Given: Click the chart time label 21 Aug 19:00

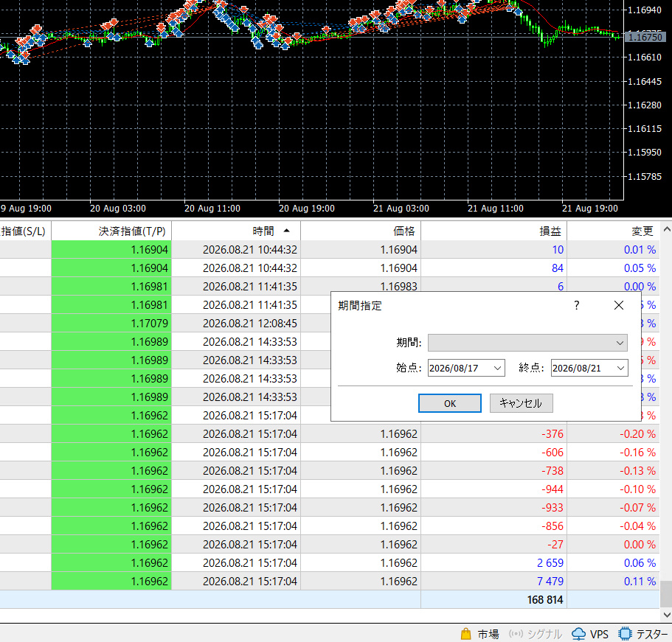Looking at the screenshot, I should coord(589,209).
